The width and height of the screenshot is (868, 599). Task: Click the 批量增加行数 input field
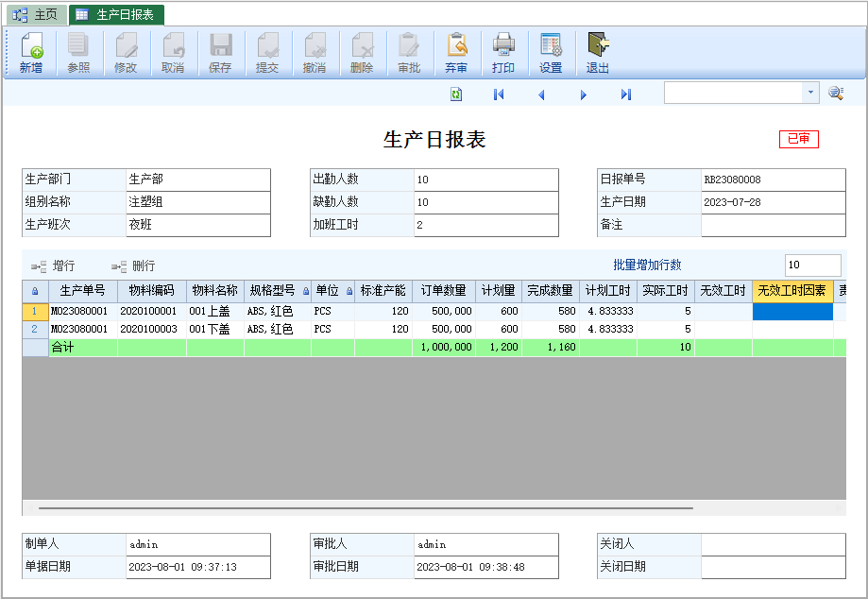click(x=812, y=265)
